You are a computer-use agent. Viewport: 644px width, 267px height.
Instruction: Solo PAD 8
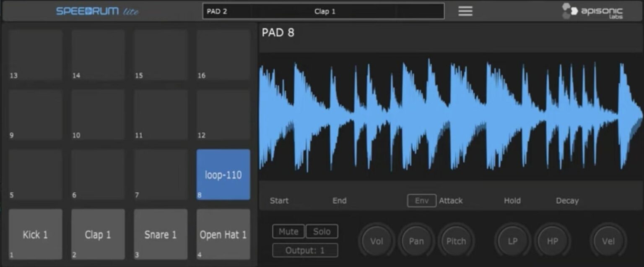coord(321,231)
